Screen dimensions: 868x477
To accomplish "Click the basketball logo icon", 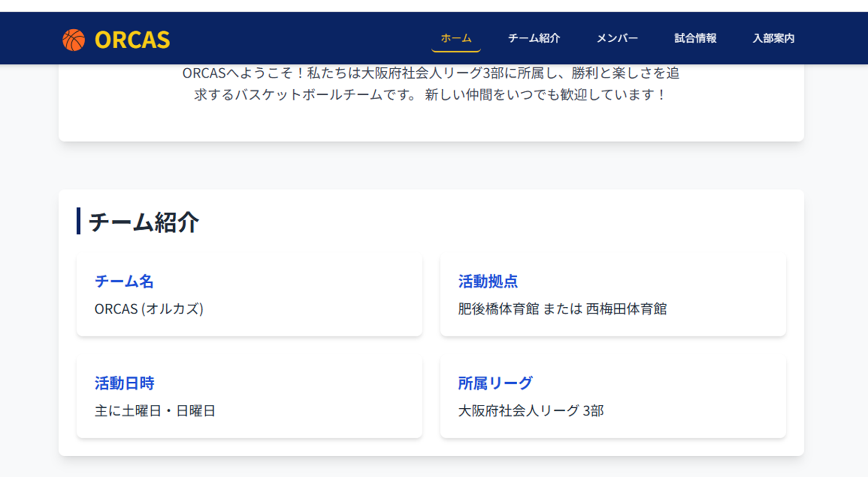I will [74, 40].
